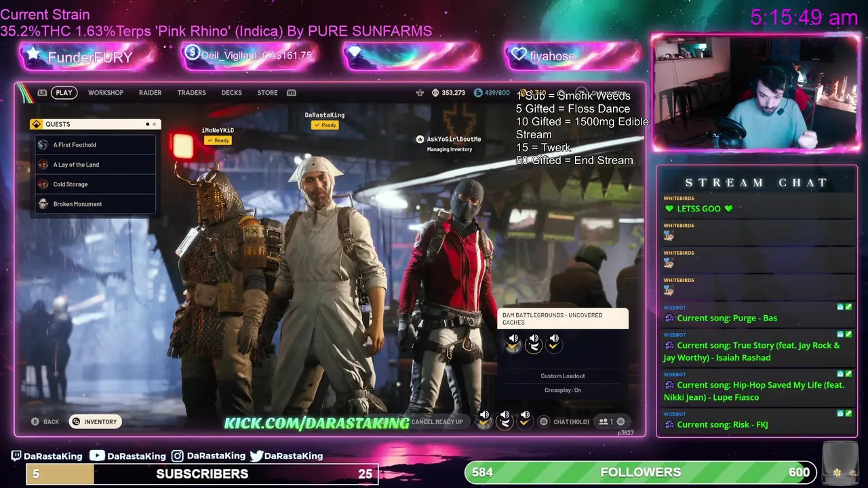Click the dollar icon beside Oeil_Vigilant
The image size is (868, 488).
click(192, 52)
